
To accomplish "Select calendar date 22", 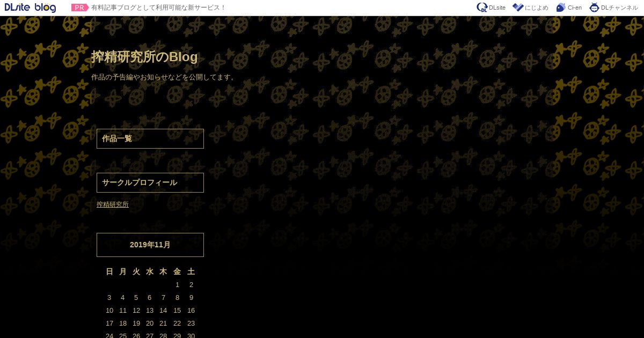I will (177, 324).
